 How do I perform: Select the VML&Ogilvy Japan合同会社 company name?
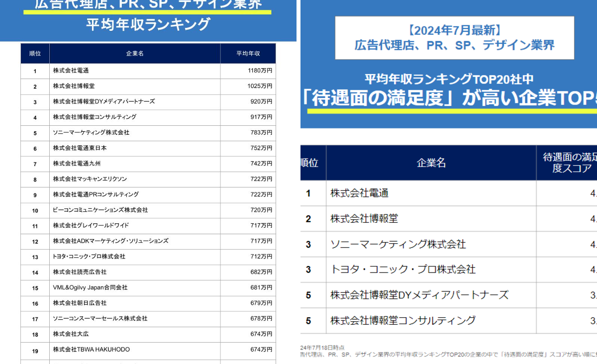(90, 287)
